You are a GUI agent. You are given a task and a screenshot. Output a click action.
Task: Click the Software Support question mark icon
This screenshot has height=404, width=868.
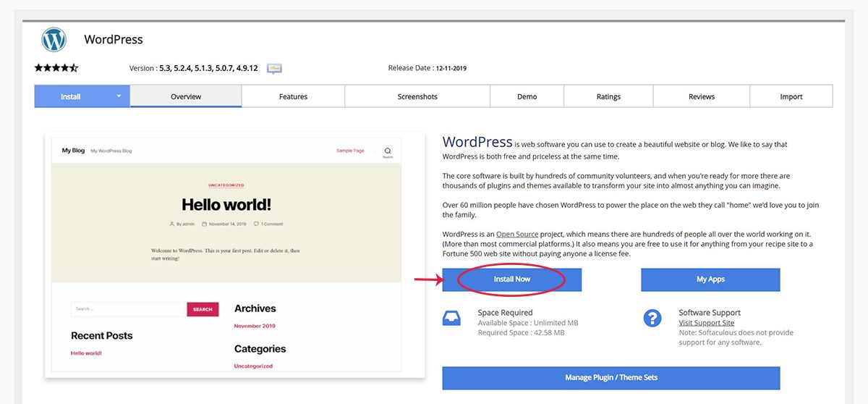tap(652, 317)
